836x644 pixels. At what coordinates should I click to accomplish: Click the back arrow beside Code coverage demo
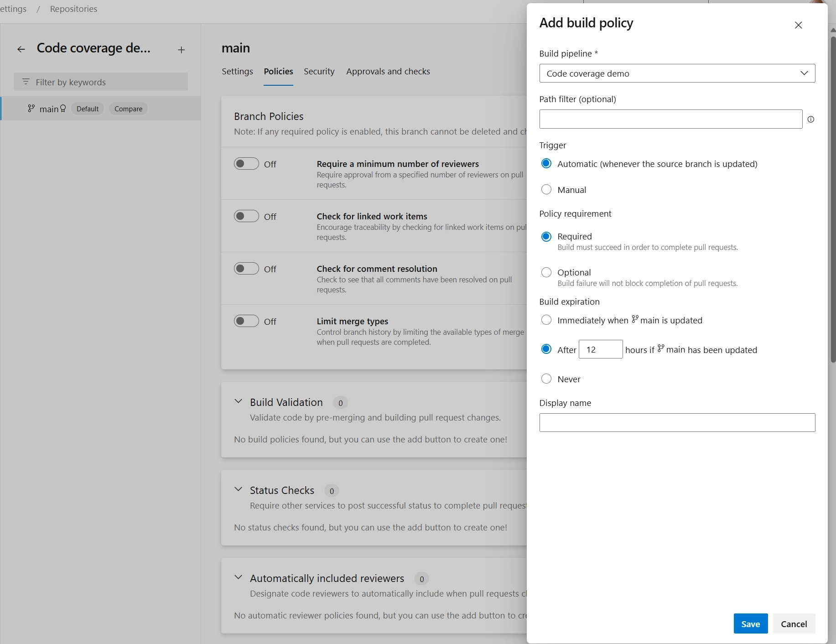(x=21, y=49)
